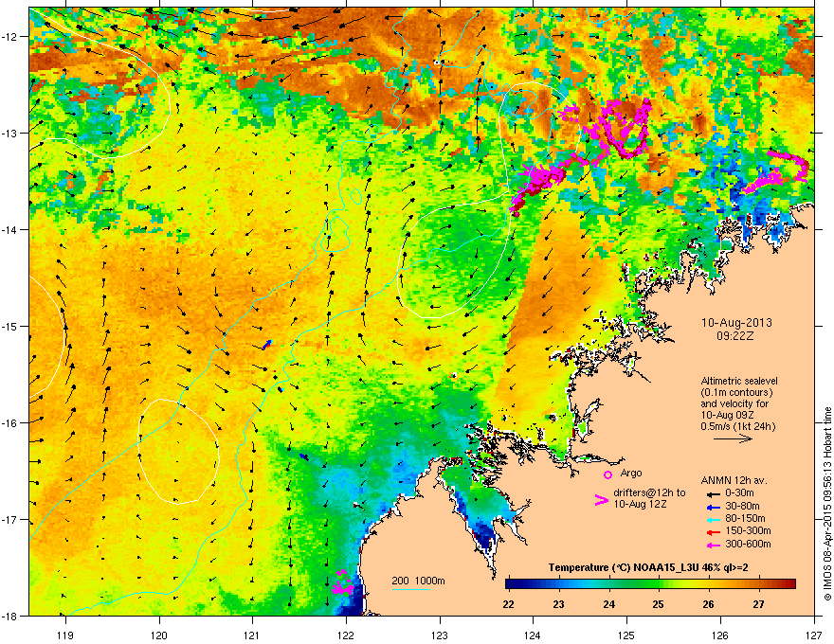Click the 0.5m/s velocity scale arrow
This screenshot has width=834, height=644.
[733, 438]
